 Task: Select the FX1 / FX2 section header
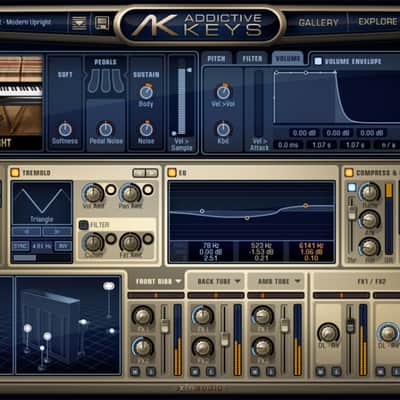coord(371,282)
